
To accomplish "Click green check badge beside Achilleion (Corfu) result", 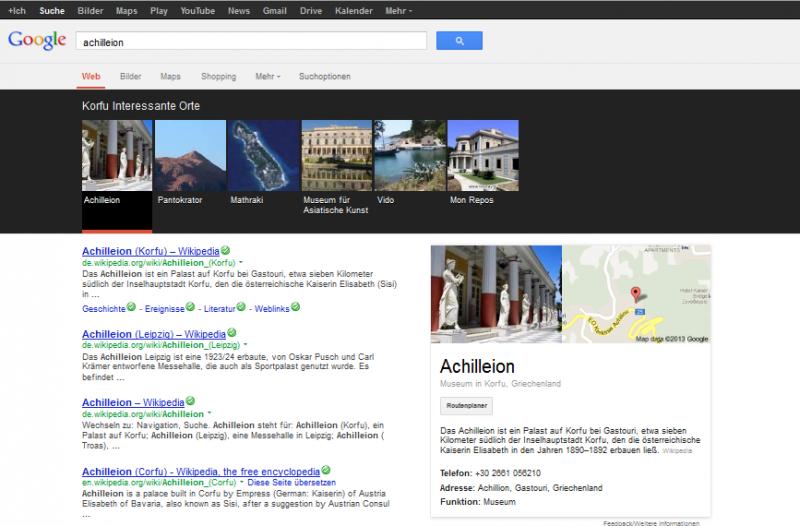I will coord(326,470).
